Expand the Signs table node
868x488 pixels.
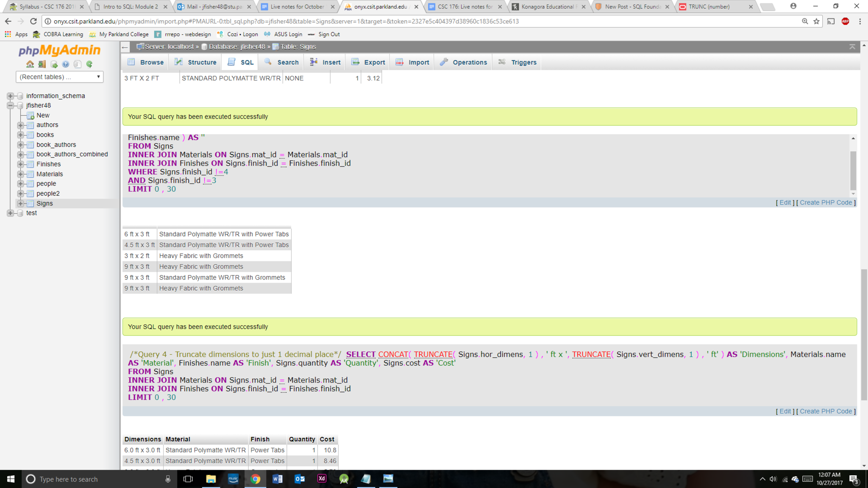click(20, 204)
